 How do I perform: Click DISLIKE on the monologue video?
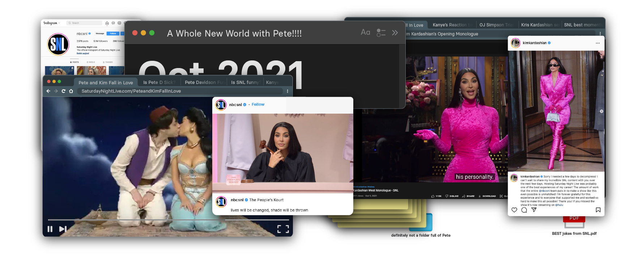pyautogui.click(x=452, y=196)
